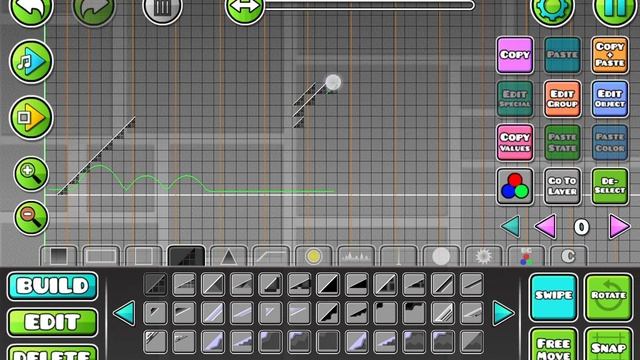Go to previous object page arrow
The image size is (640, 360).
[x=124, y=313]
